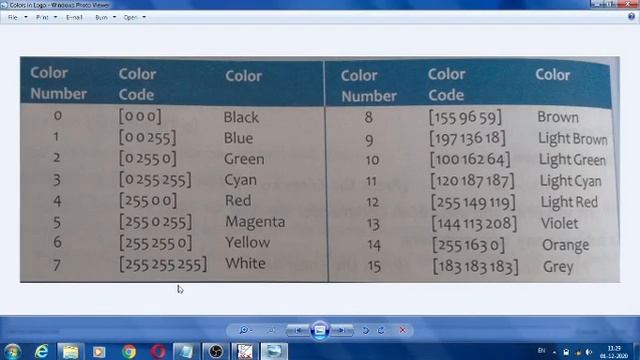Click the "Light Red" color name
The width and height of the screenshot is (640, 360).
point(569,202)
